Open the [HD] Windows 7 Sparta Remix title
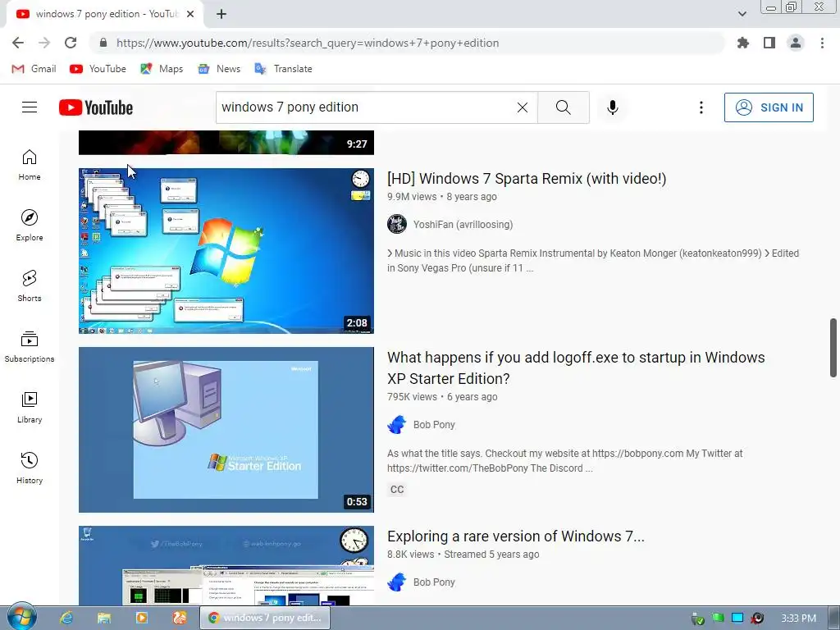 pyautogui.click(x=527, y=178)
